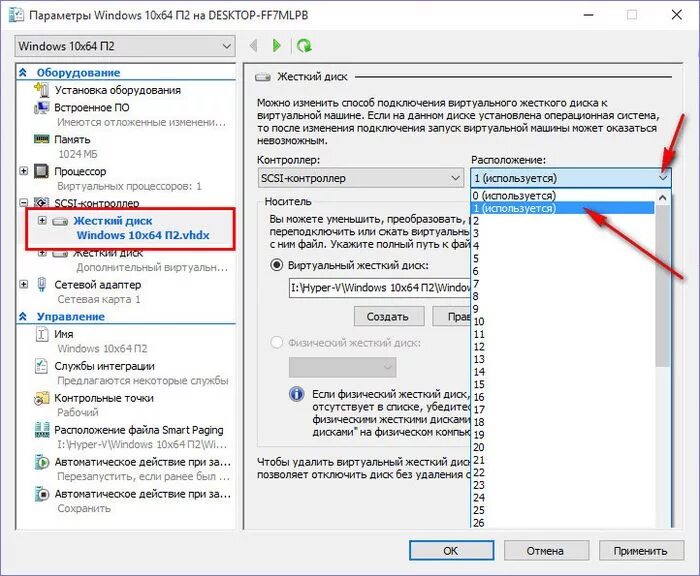The image size is (700, 576).
Task: Choose location 5 in the dropdown list
Action: click(479, 258)
